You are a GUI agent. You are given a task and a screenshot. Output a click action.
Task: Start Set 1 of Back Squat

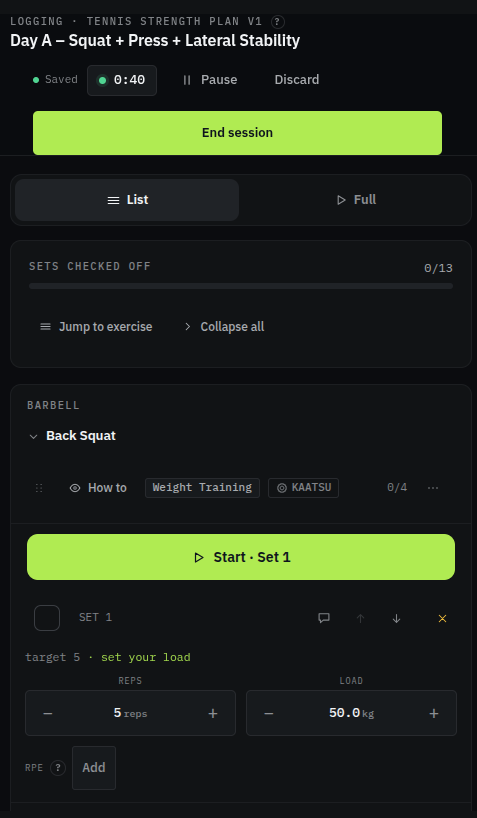(x=241, y=557)
